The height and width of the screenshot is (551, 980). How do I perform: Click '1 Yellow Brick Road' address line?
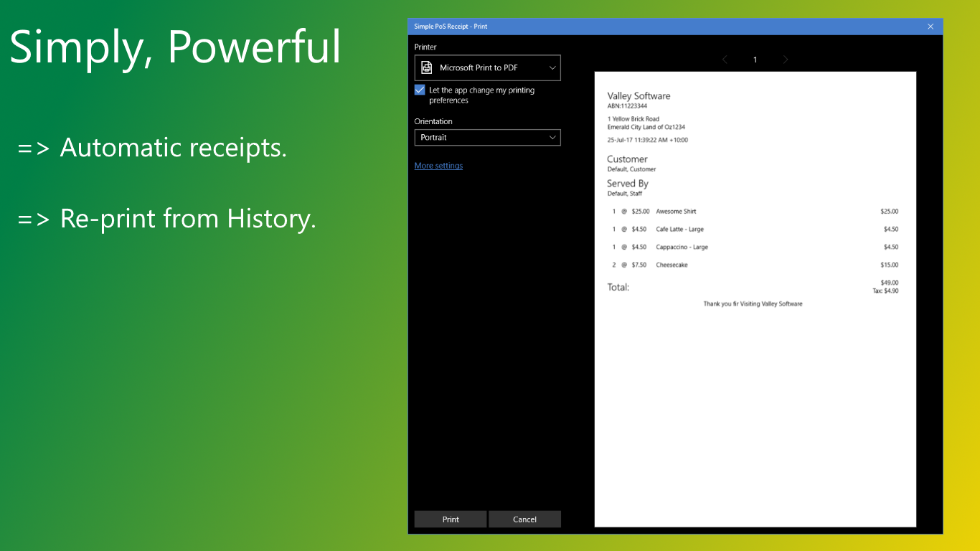coord(633,119)
